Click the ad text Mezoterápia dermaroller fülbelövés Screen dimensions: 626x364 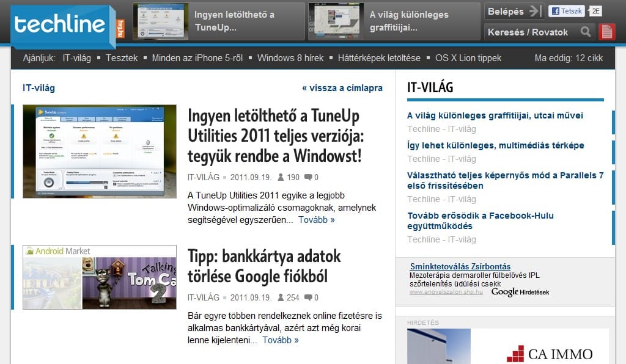point(474,280)
